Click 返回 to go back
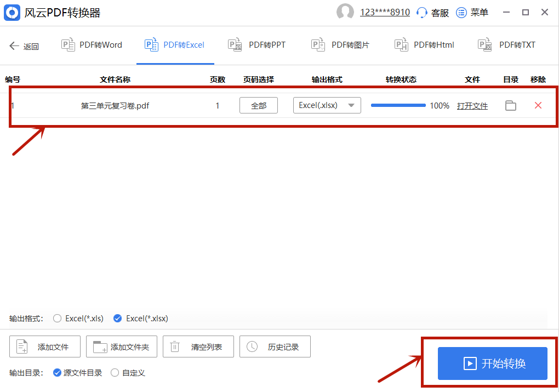This screenshot has height=392, width=559. click(24, 46)
